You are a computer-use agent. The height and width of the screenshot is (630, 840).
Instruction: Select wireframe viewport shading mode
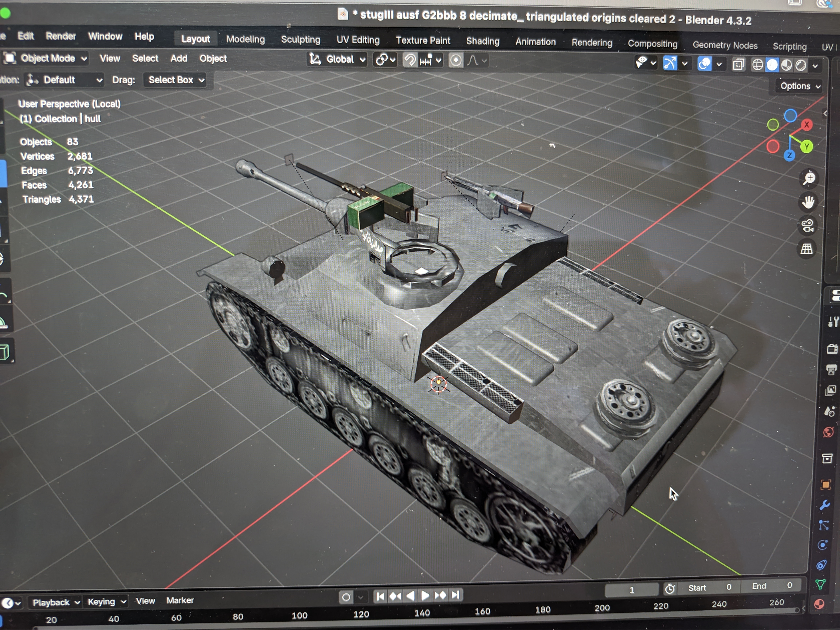pyautogui.click(x=757, y=65)
